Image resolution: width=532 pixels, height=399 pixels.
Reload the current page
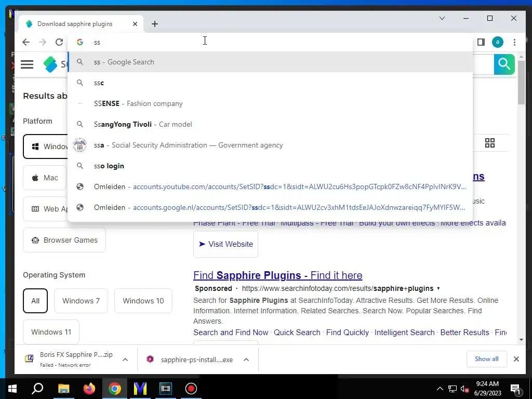(59, 42)
